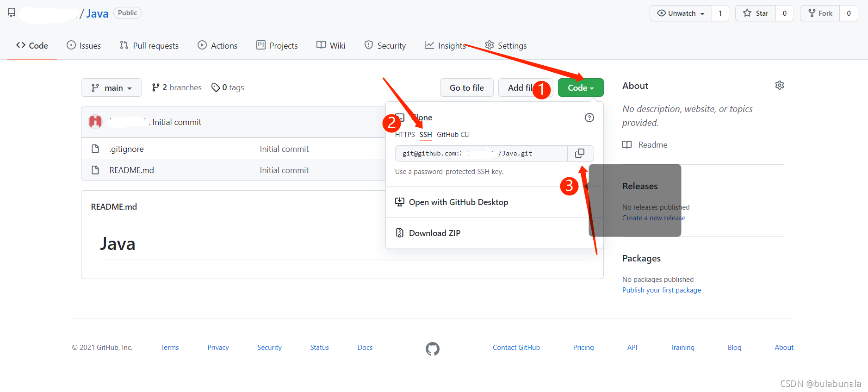868x392 pixels.
Task: Click the README.md file icon
Action: coord(95,170)
